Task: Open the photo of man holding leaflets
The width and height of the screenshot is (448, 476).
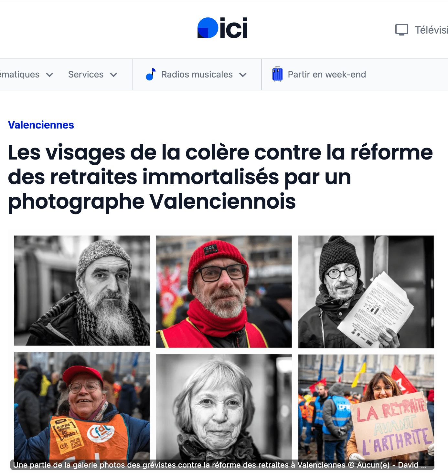Action: [366, 292]
